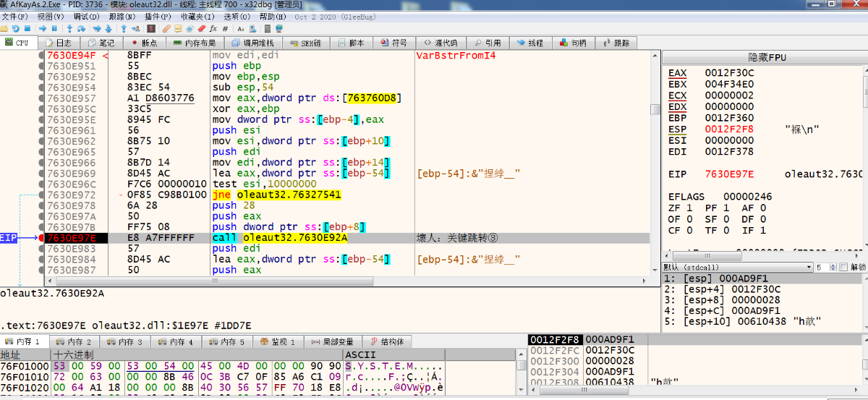Open the 默认 (stdcall) calling convention dropdown
This screenshot has height=400, width=868.
pos(738,267)
